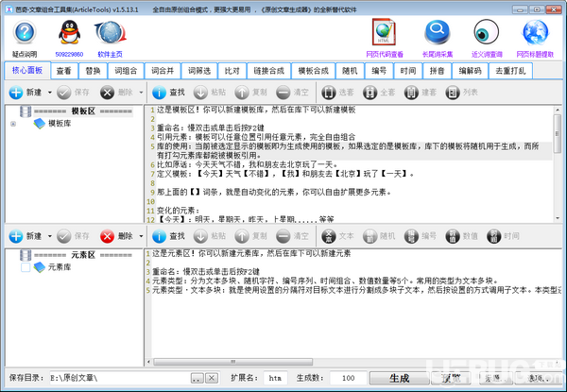The width and height of the screenshot is (567, 392).
Task: Open the 编号 tab
Action: (379, 71)
